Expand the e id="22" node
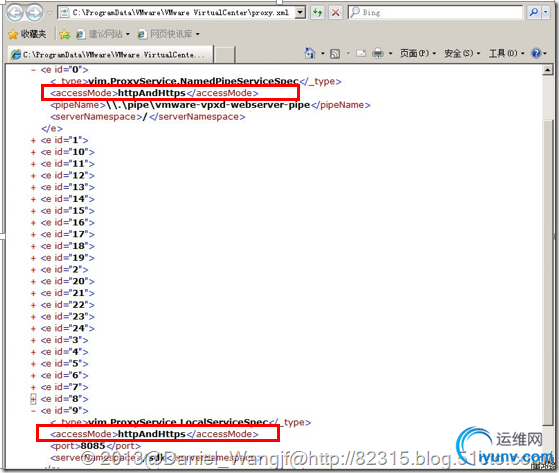 point(33,305)
